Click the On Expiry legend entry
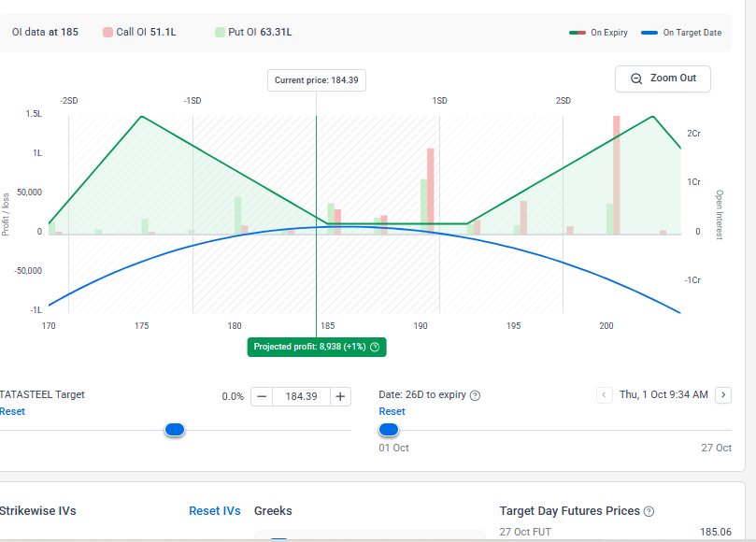The image size is (756, 542). (x=598, y=33)
